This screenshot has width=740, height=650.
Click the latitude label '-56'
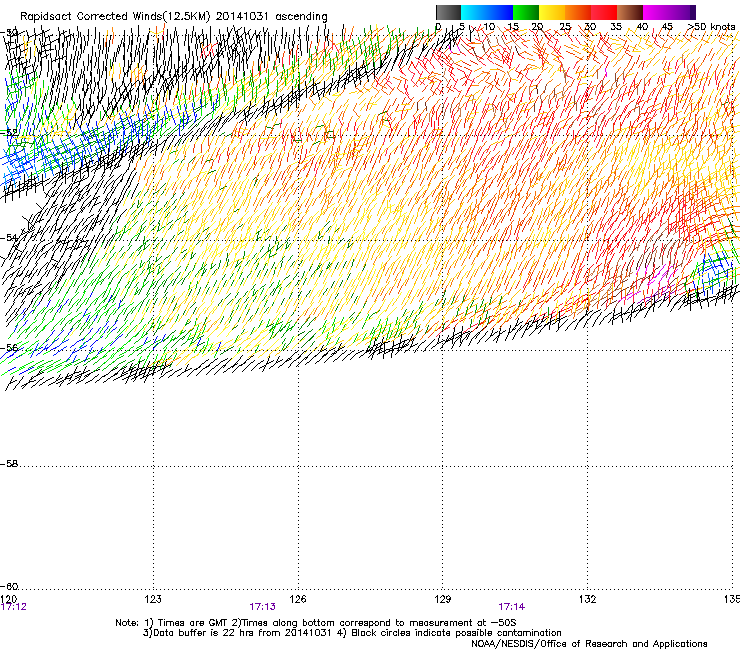click(9, 347)
